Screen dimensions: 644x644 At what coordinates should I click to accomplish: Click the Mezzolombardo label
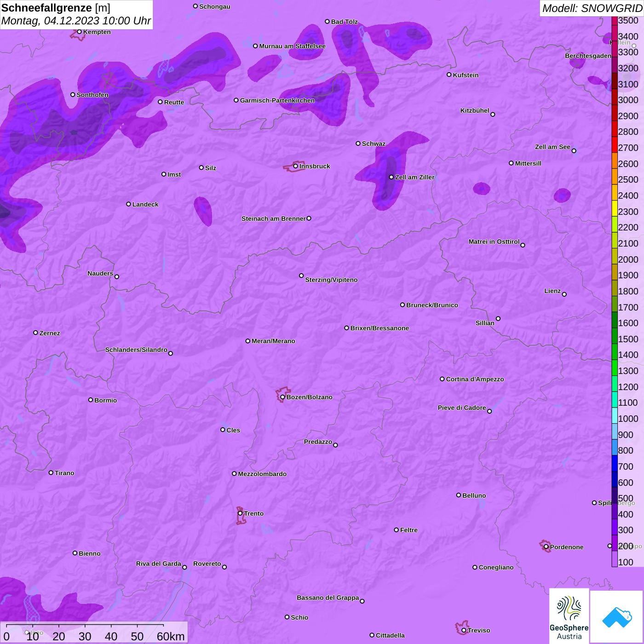tap(262, 474)
